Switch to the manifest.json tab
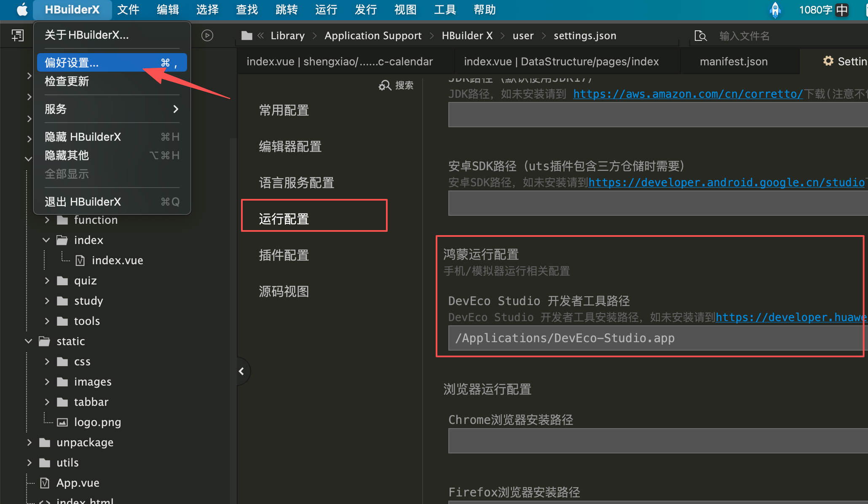Screen dimensions: 868x504 pos(733,62)
